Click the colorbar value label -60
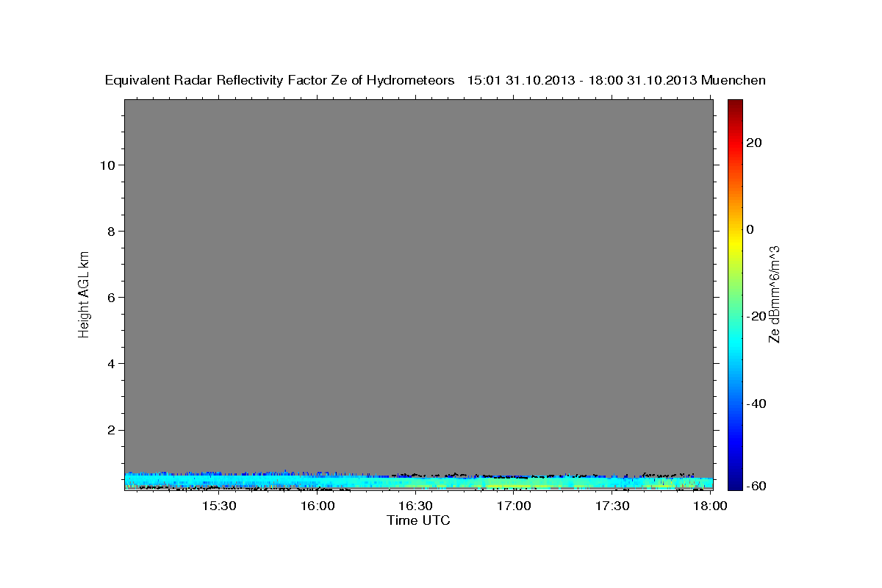Viewport: 882px width, 588px height. [756, 487]
